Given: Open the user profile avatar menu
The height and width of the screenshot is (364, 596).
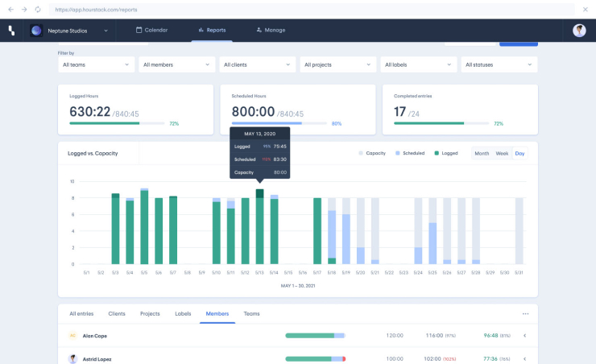Looking at the screenshot, I should 579,31.
